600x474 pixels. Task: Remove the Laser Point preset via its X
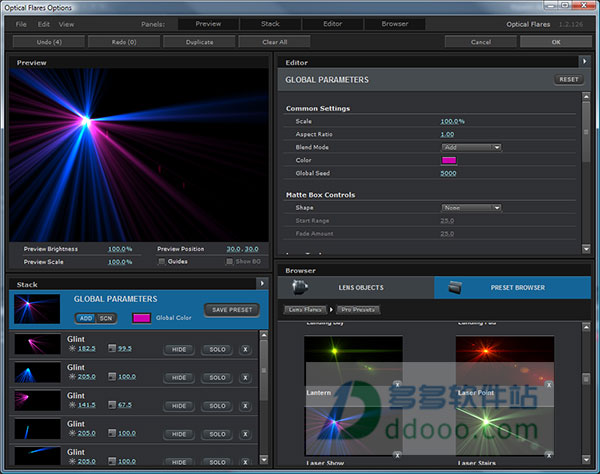coord(549,384)
